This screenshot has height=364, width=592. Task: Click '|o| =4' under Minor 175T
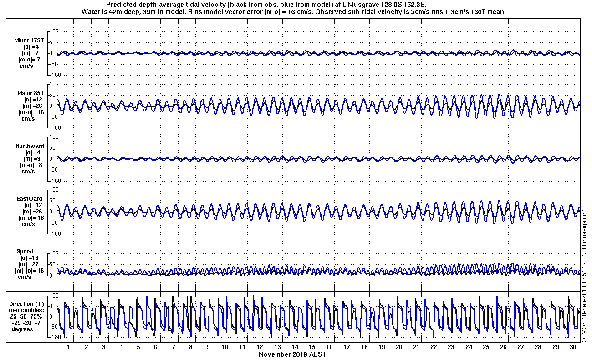(x=32, y=47)
